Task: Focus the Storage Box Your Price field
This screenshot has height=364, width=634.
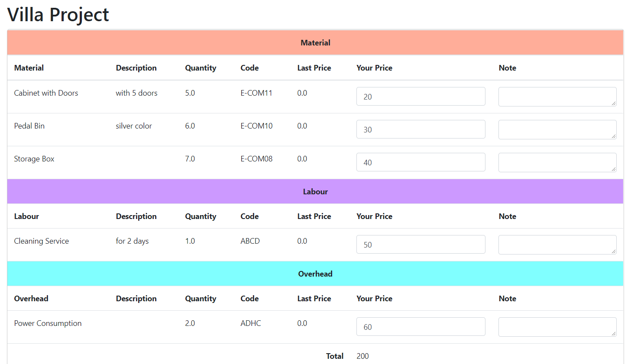Action: click(421, 162)
